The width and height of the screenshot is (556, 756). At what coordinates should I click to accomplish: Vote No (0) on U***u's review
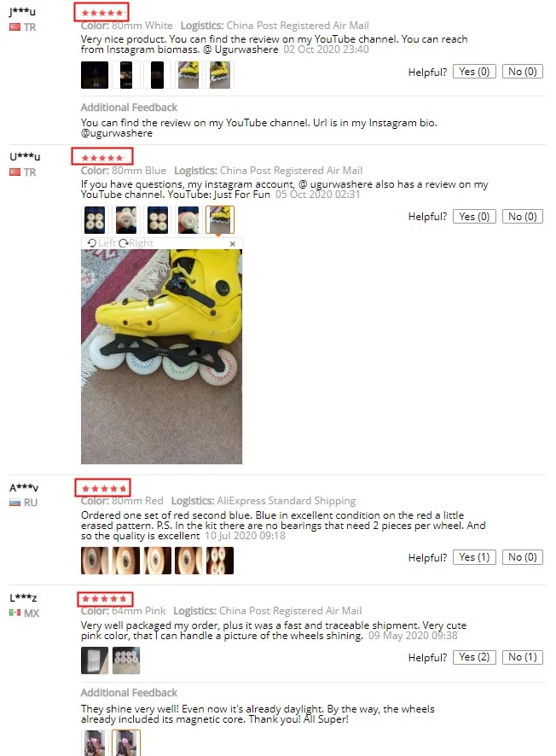pyautogui.click(x=522, y=217)
